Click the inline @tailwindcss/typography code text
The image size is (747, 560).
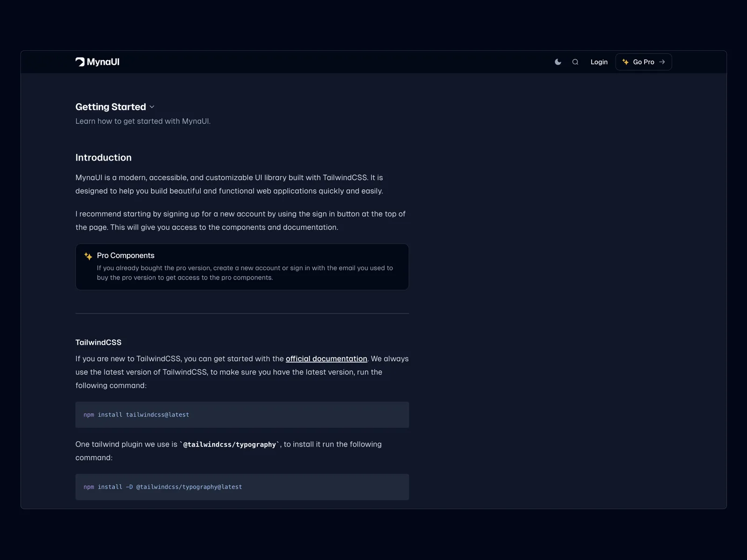[230, 445]
